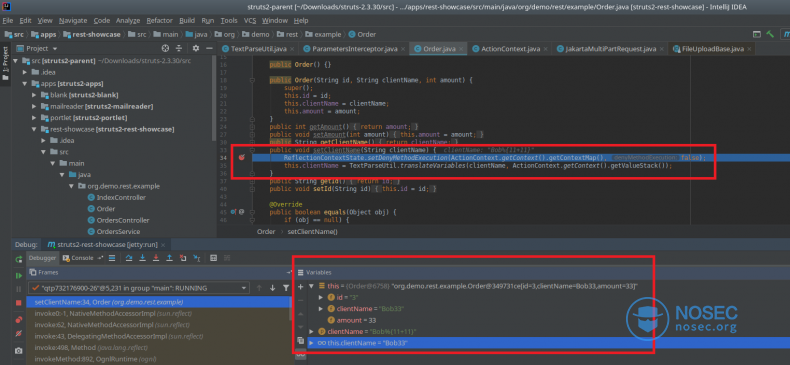Toggle the frames filter funnel icon

coord(286,288)
